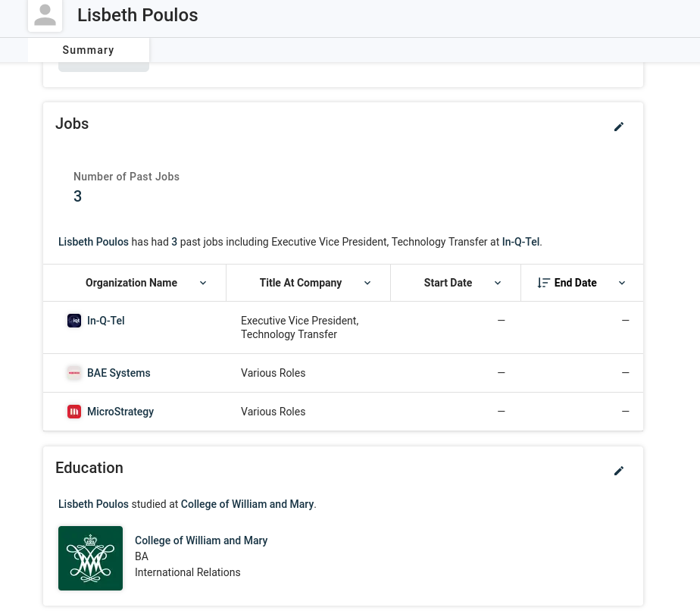
Task: Click the Education section edit pencil icon
Action: (x=619, y=471)
